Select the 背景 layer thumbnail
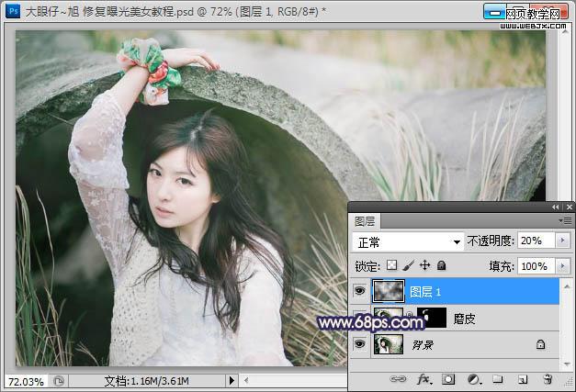This screenshot has height=392, width=576. [x=389, y=344]
